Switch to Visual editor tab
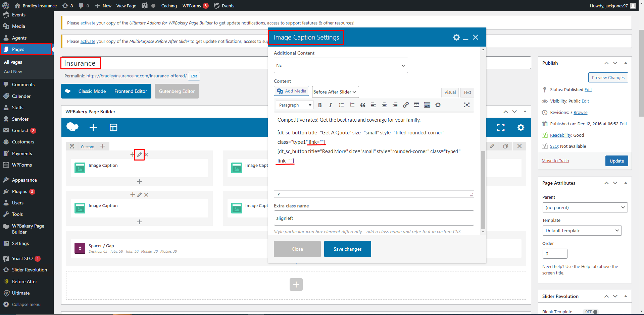Image resolution: width=644 pixels, height=315 pixels. (450, 92)
